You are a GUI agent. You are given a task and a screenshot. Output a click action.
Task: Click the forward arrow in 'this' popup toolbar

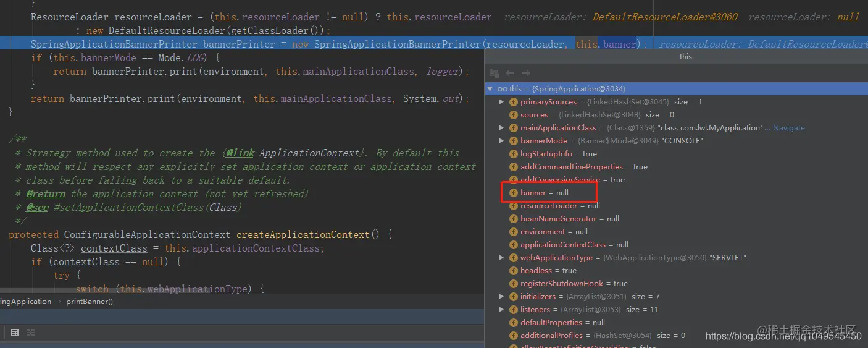(x=526, y=73)
